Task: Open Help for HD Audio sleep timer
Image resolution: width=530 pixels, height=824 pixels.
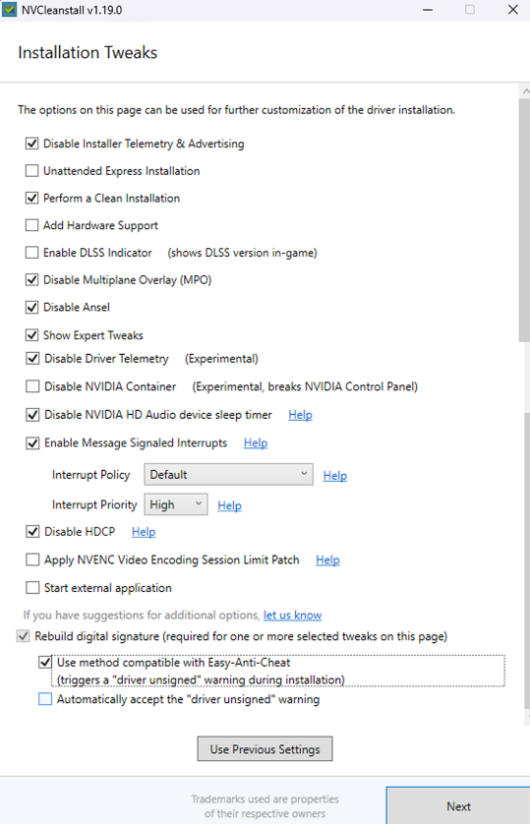Action: [300, 415]
